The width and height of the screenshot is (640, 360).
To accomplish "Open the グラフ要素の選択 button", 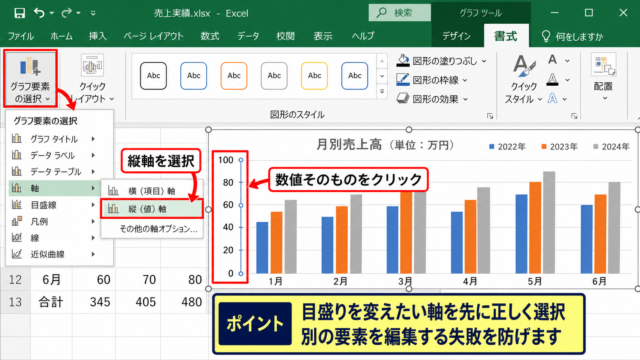I will 30,79.
